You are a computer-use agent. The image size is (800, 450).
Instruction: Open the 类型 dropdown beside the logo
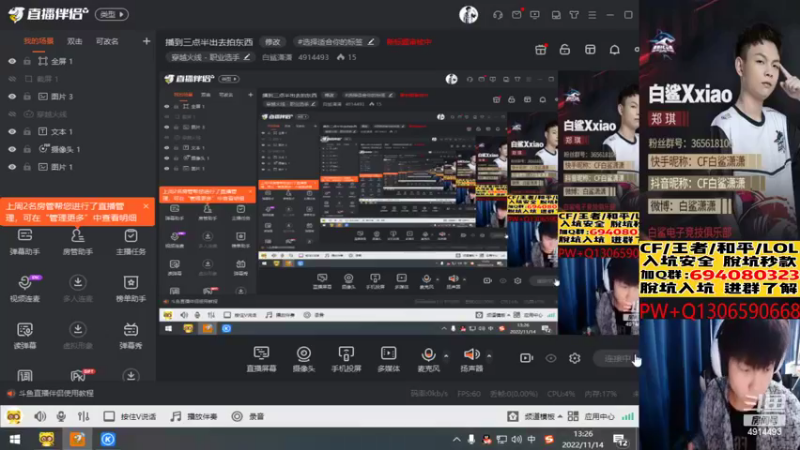click(x=112, y=14)
